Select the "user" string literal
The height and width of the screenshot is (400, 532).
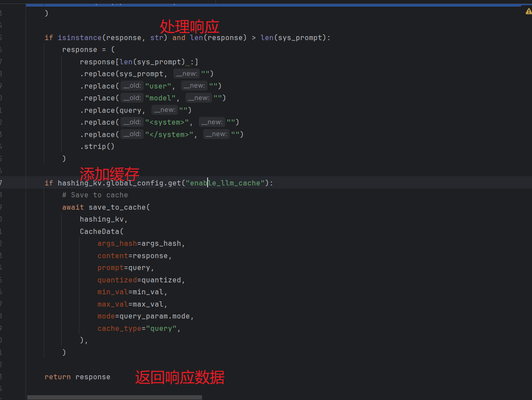[x=158, y=86]
